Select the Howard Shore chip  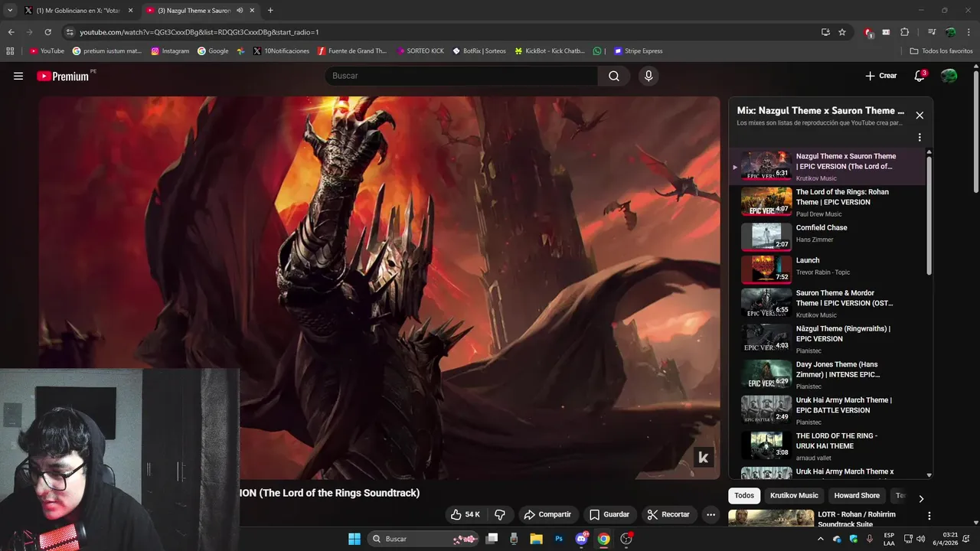[857, 496]
